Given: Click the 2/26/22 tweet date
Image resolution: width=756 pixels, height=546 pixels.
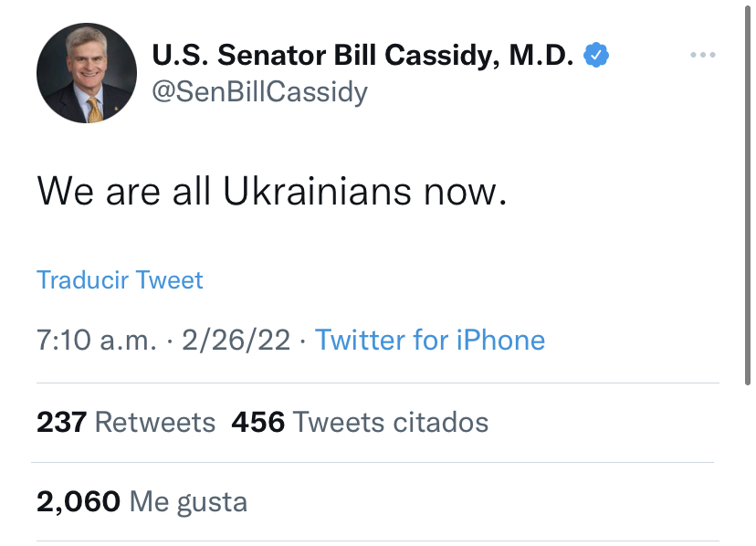Looking at the screenshot, I should tap(236, 341).
